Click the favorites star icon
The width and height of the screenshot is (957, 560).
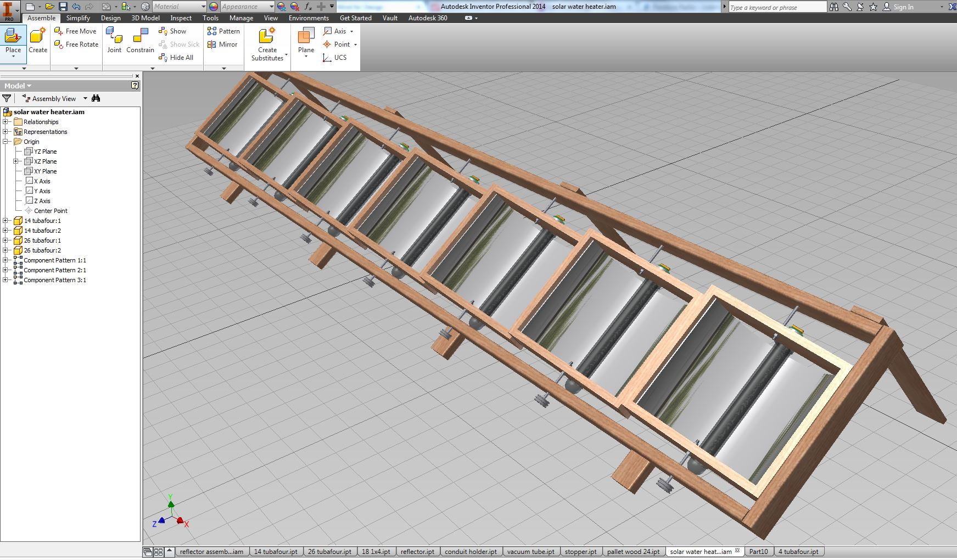point(873,7)
